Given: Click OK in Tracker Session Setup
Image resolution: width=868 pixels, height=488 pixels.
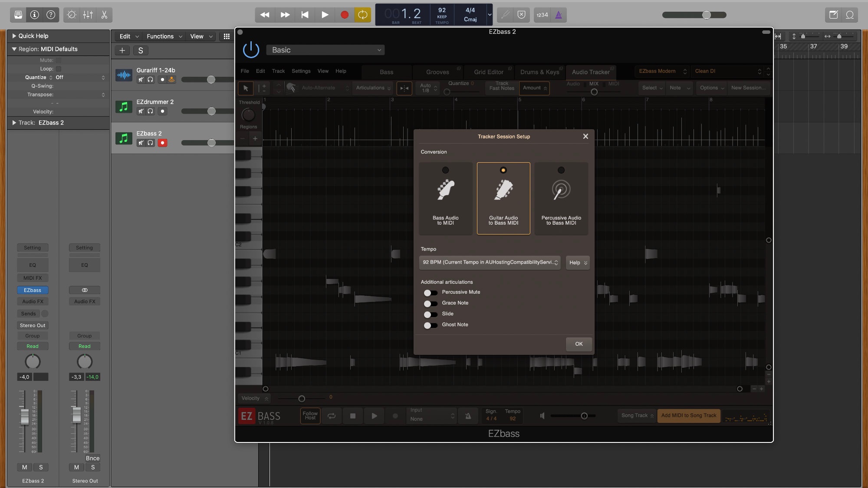Looking at the screenshot, I should [579, 344].
